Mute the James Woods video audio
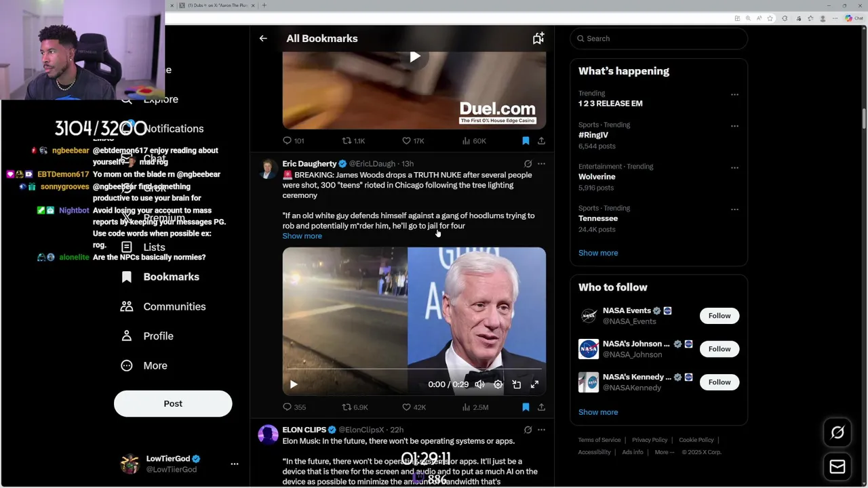Image resolution: width=868 pixels, height=488 pixels. tap(479, 384)
